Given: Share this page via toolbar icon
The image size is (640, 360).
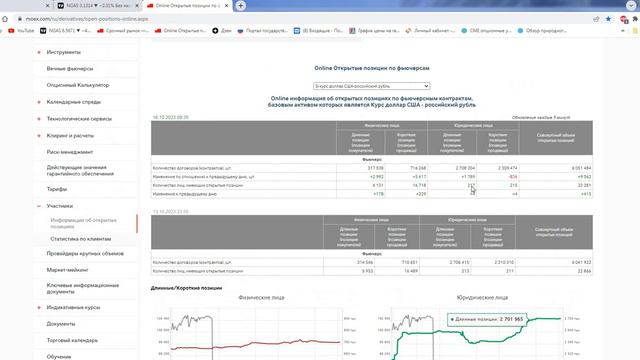Looking at the screenshot, I should point(596,19).
